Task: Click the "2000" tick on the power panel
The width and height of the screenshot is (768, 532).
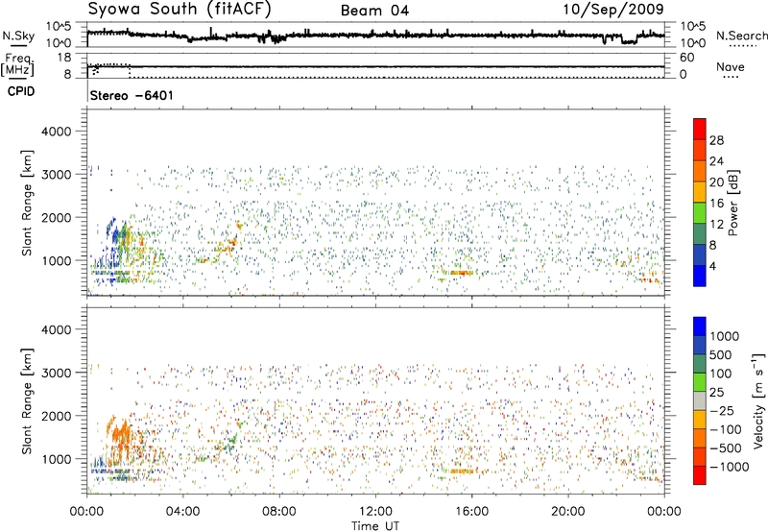Action: click(56, 217)
